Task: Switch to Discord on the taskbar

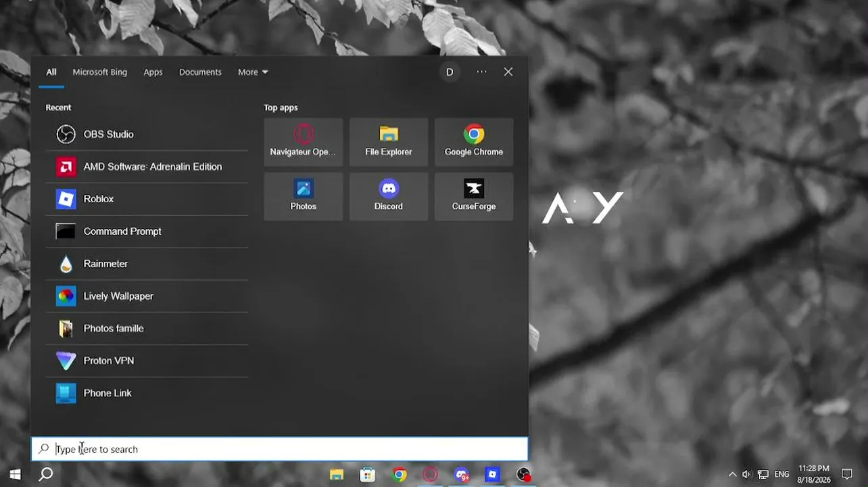Action: coord(462,475)
